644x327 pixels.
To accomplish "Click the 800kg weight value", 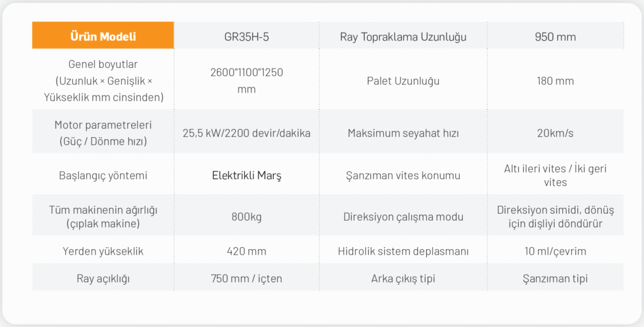I will [247, 217].
